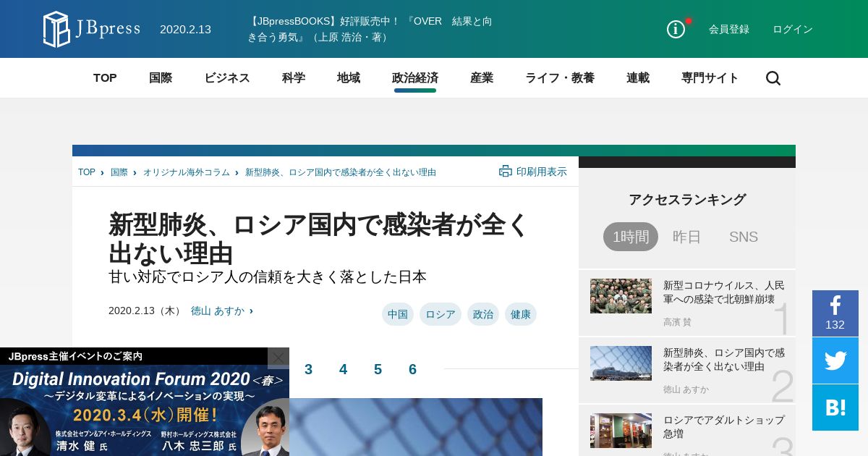
Task: Select the ロシア tag
Action: (x=441, y=314)
